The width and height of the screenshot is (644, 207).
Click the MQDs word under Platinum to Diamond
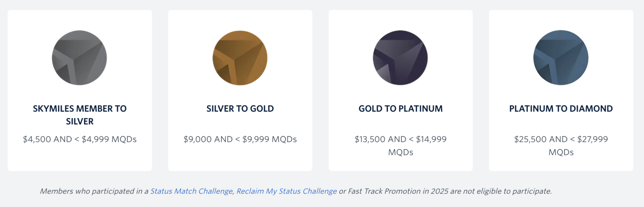[x=561, y=152]
